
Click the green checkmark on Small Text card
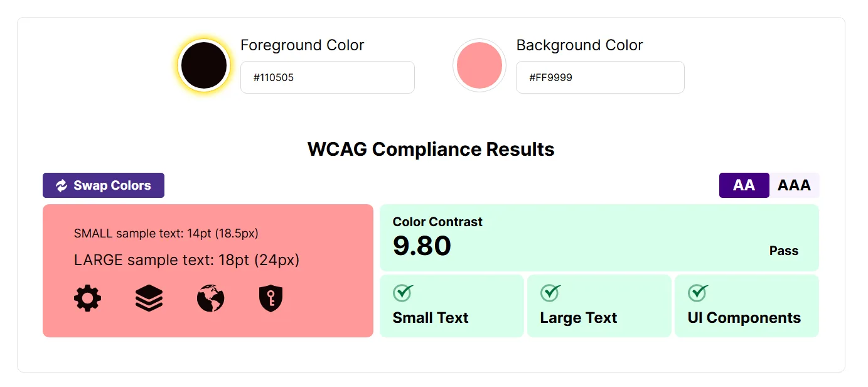point(402,292)
